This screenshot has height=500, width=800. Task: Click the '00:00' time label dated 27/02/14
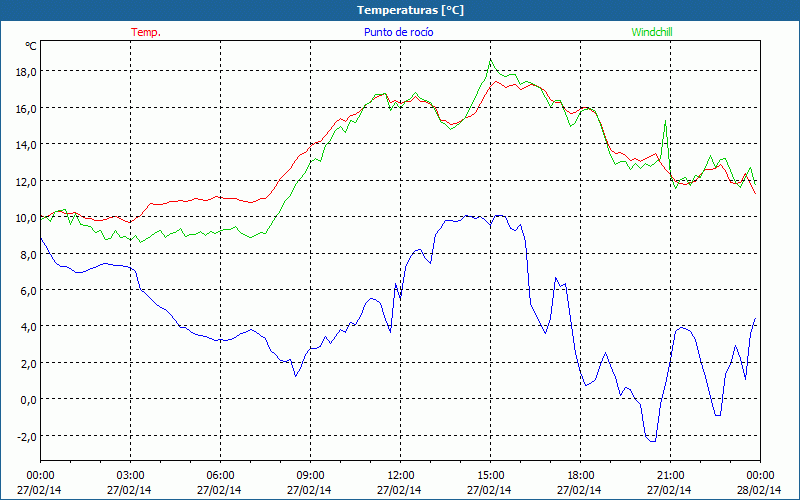tap(40, 476)
